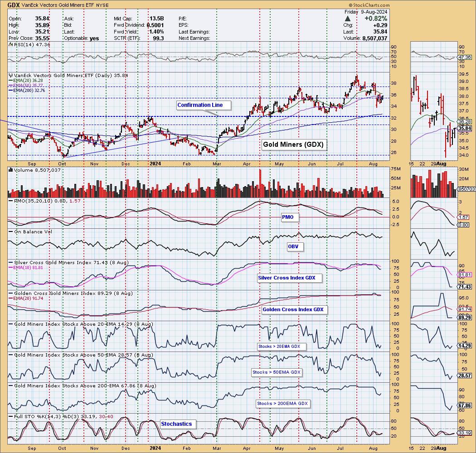
Task: Click the tallest April volume bar
Action: [x=260, y=183]
